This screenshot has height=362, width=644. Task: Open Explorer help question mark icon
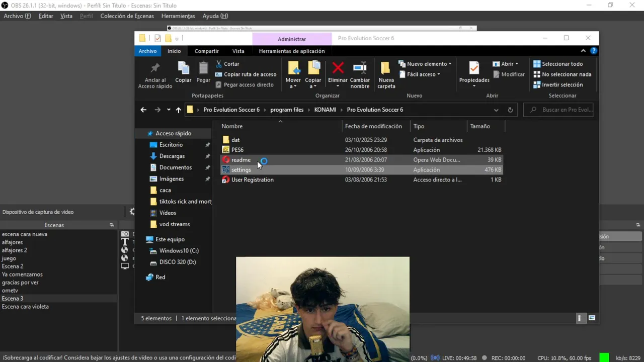point(594,51)
